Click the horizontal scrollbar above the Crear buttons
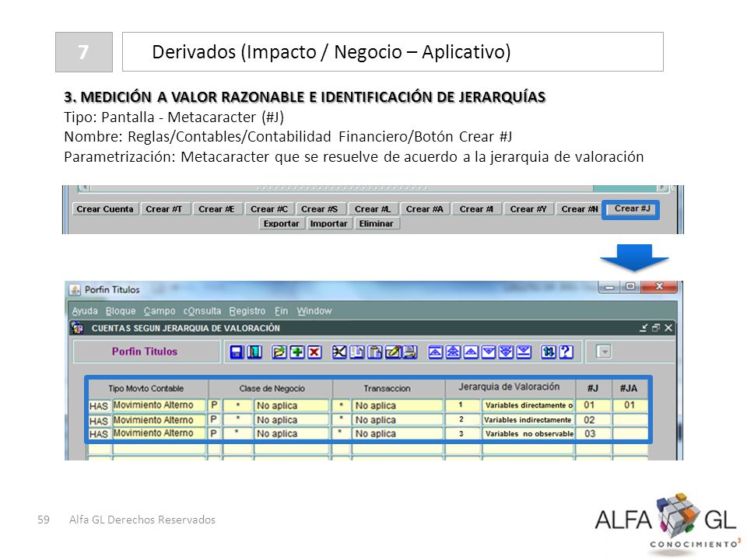Viewport: 747px width, 560px height. click(374, 188)
